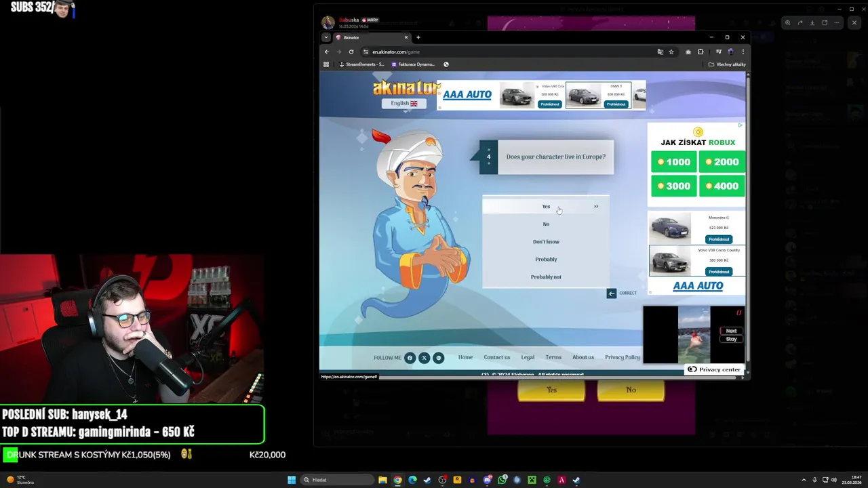Open the apps grid in bookmarks bar
The image size is (868, 488).
coord(326,64)
